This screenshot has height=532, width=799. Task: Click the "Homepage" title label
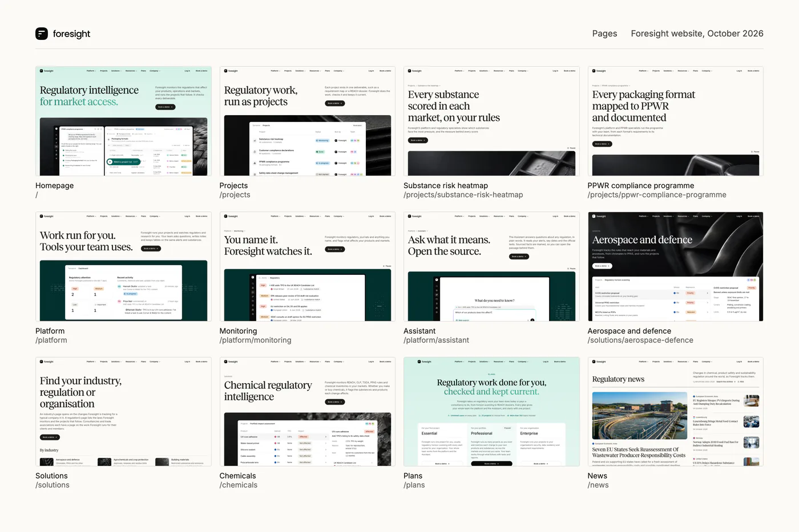tap(54, 186)
